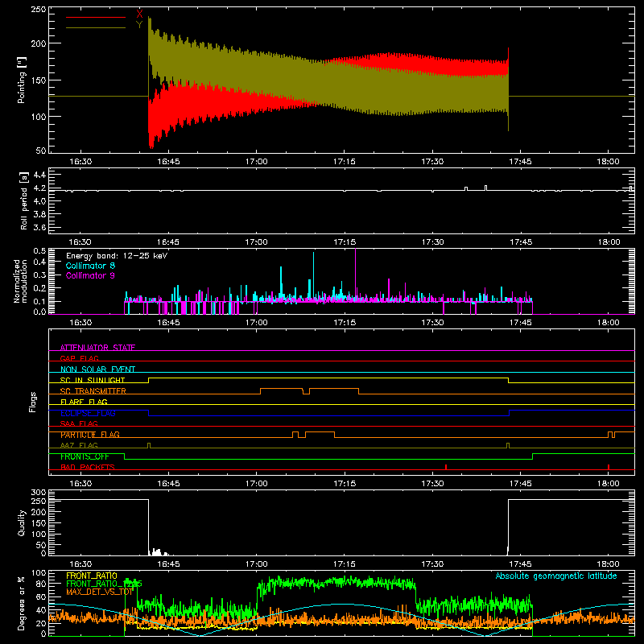Click the Normalized modulation axis title
The height and width of the screenshot is (644, 644).
pos(20,281)
